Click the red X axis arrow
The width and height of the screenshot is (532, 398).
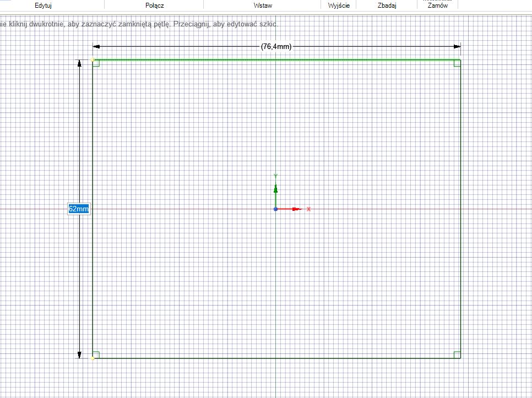[x=295, y=209]
